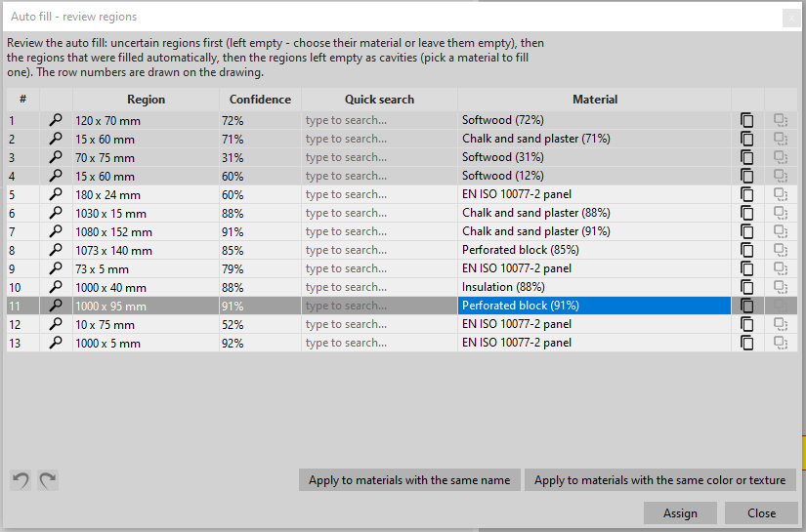Zoom to the 73 x 5 mm region
This screenshot has height=532, width=806.
tap(56, 268)
